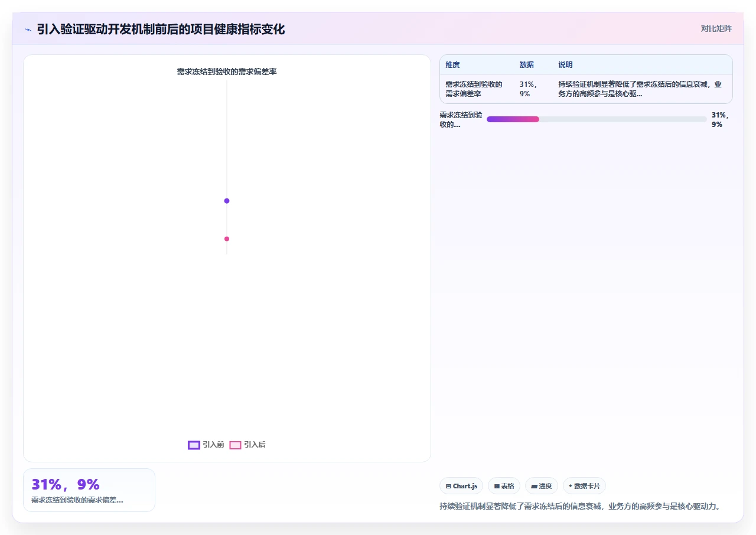Toggle the 引入后 legend item

247,445
